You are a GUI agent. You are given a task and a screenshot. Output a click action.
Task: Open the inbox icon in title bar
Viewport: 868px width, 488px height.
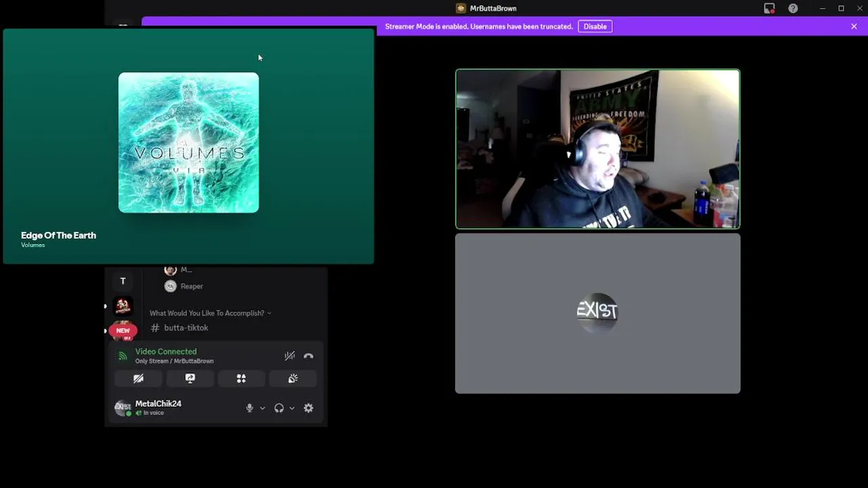tap(769, 8)
